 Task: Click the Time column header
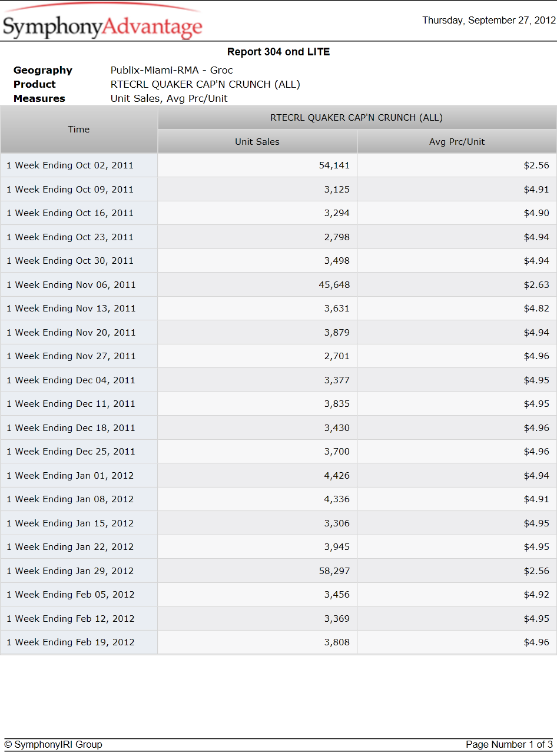pyautogui.click(x=79, y=130)
